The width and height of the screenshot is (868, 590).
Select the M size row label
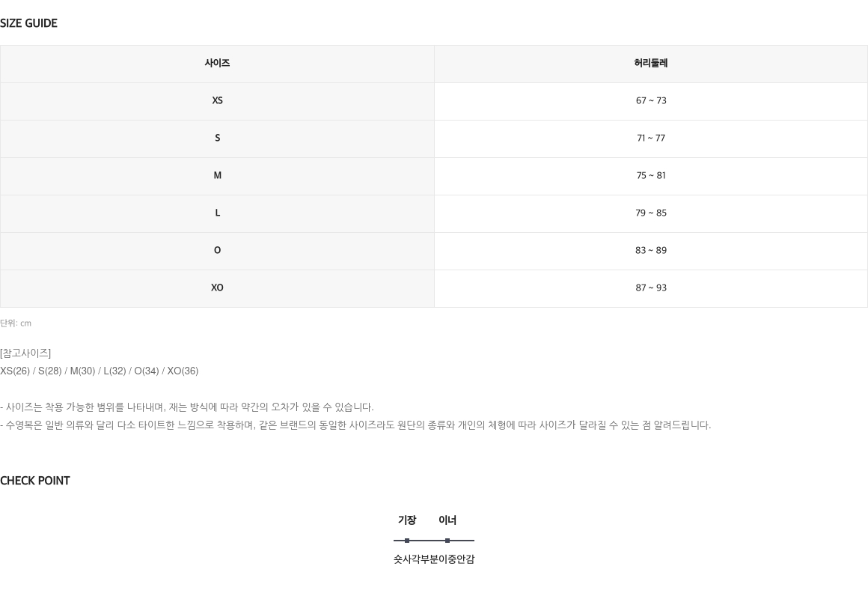(217, 176)
